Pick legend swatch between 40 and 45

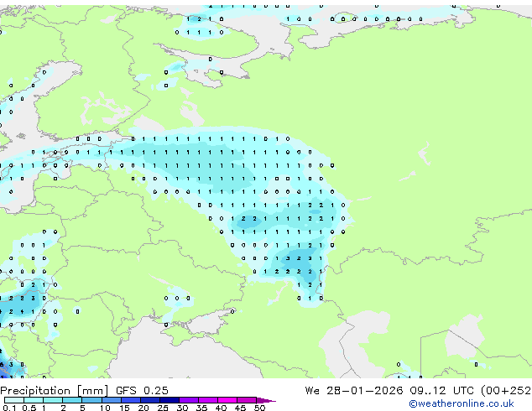(227, 400)
